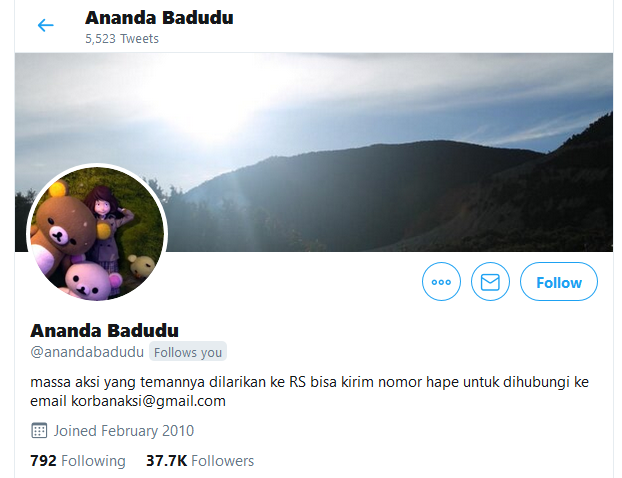Click the bio text about massa aksi
The image size is (622, 478).
(309, 392)
